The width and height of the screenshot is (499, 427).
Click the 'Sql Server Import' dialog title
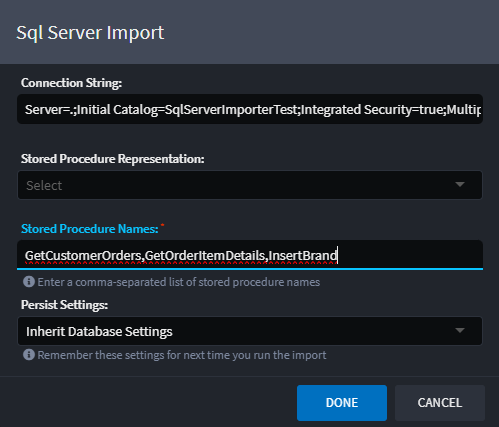click(90, 33)
